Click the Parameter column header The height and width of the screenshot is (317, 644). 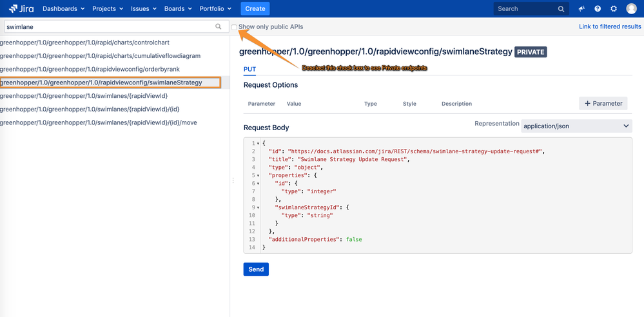(x=262, y=104)
